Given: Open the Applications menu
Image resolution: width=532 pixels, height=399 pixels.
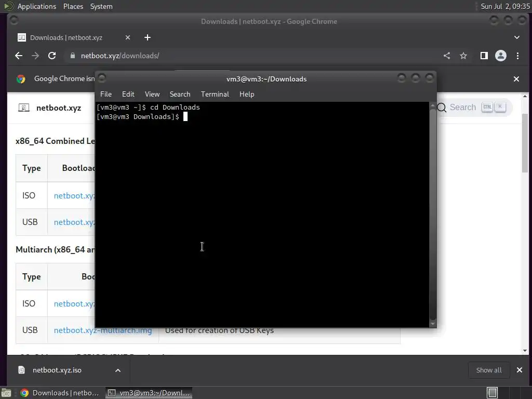Looking at the screenshot, I should click(x=37, y=6).
